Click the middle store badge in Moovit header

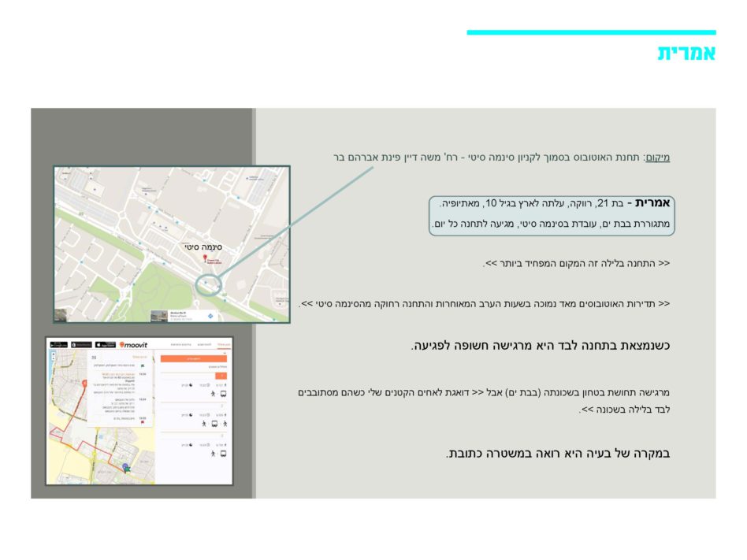(82, 344)
